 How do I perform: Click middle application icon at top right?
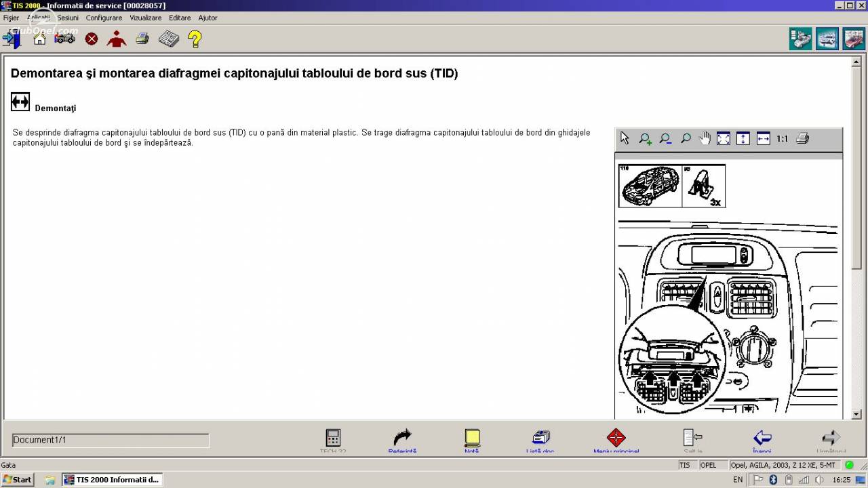827,39
